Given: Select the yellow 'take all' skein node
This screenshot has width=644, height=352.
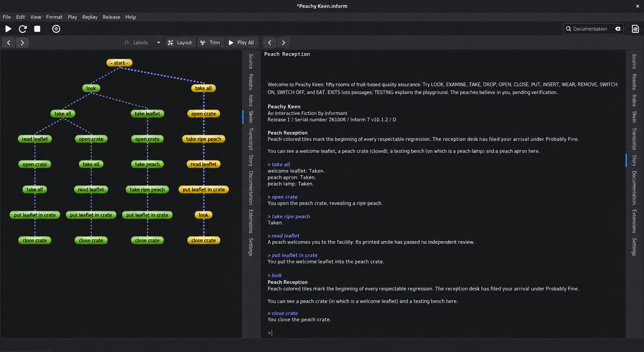Looking at the screenshot, I should click(203, 88).
